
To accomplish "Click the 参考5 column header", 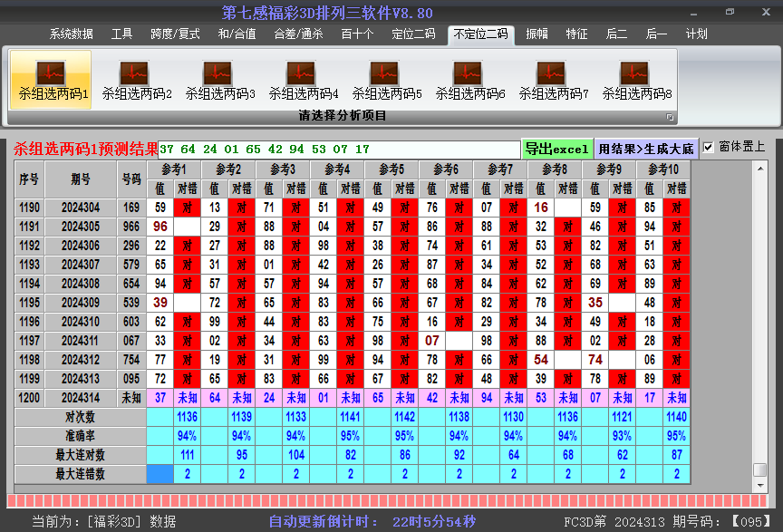I will coord(391,169).
